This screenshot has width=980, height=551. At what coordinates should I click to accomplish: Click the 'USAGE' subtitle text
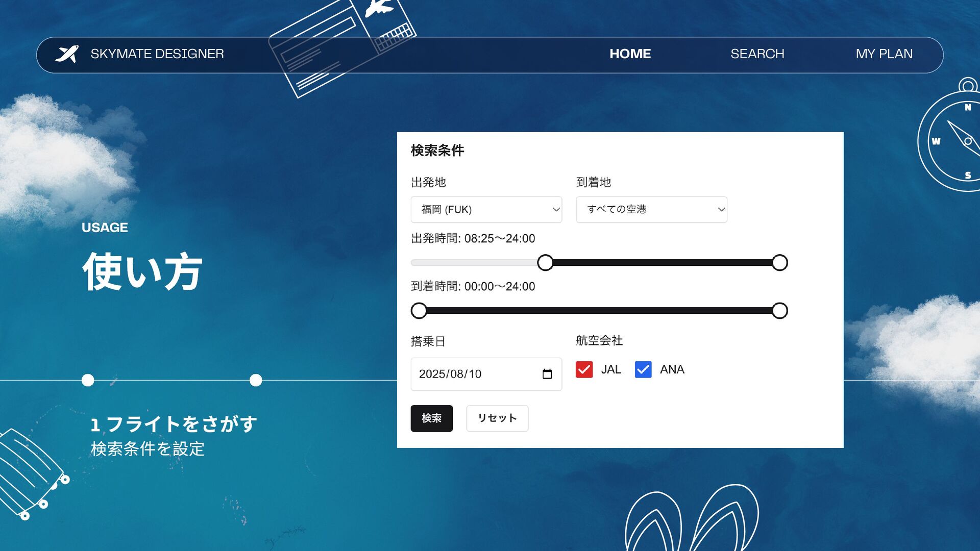tap(105, 228)
